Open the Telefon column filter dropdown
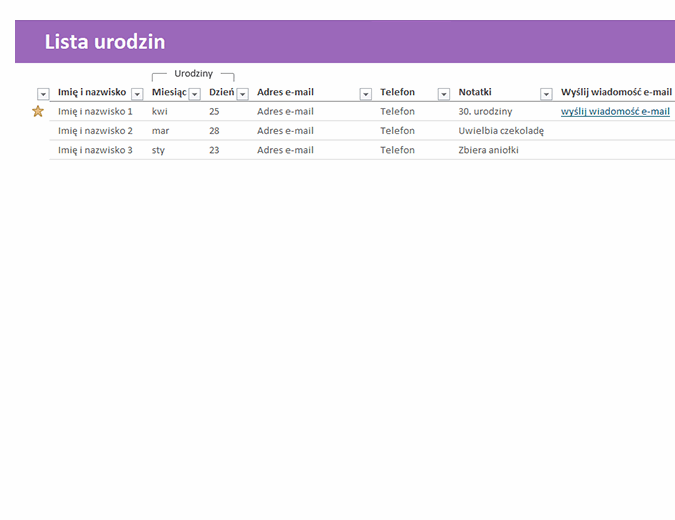 tap(444, 94)
